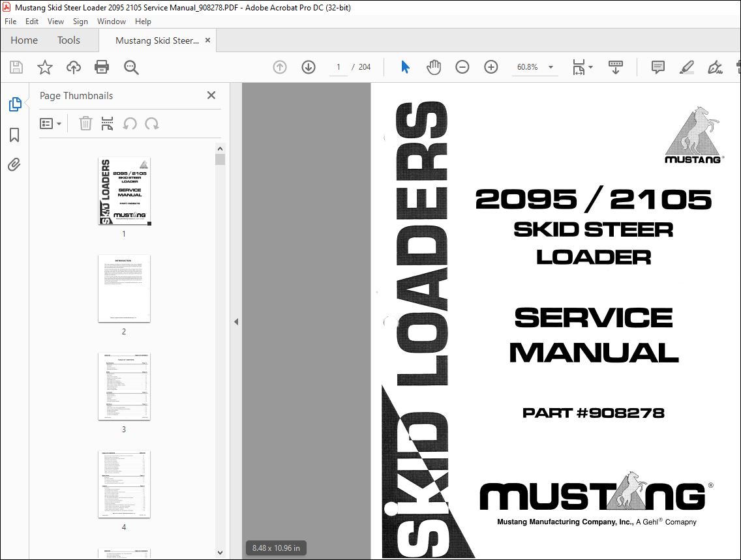This screenshot has height=560, width=741.
Task: Upload the file to cloud
Action: [x=73, y=67]
